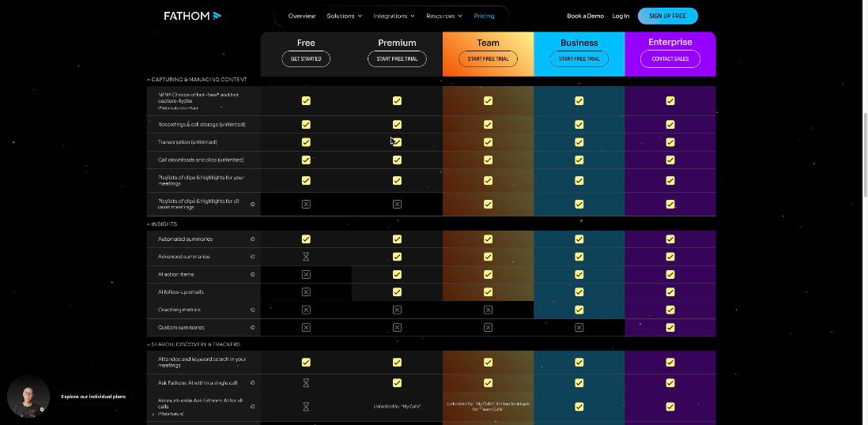Click the 'Transcription (unlimited)' row label
This screenshot has height=425, width=868.
tap(187, 142)
